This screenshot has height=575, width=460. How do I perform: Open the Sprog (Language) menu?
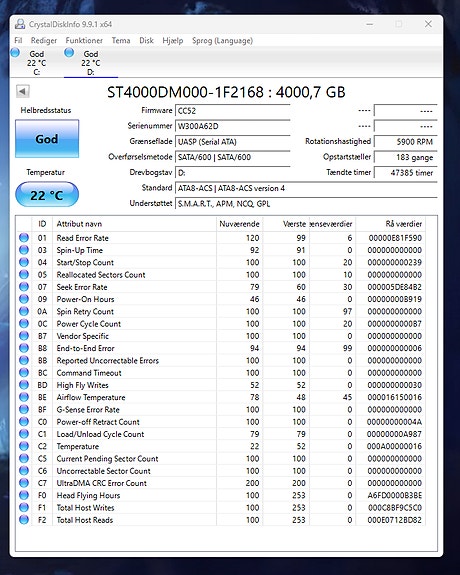click(x=222, y=40)
